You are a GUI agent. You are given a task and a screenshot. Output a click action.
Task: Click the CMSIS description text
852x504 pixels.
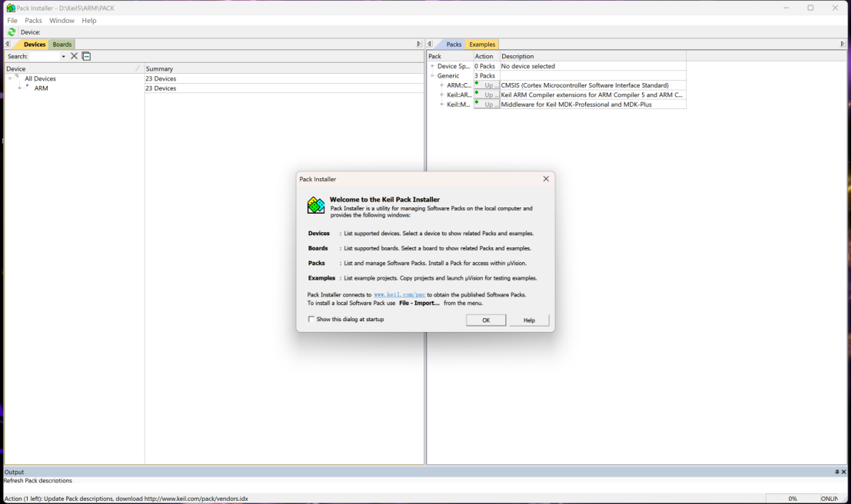click(584, 85)
